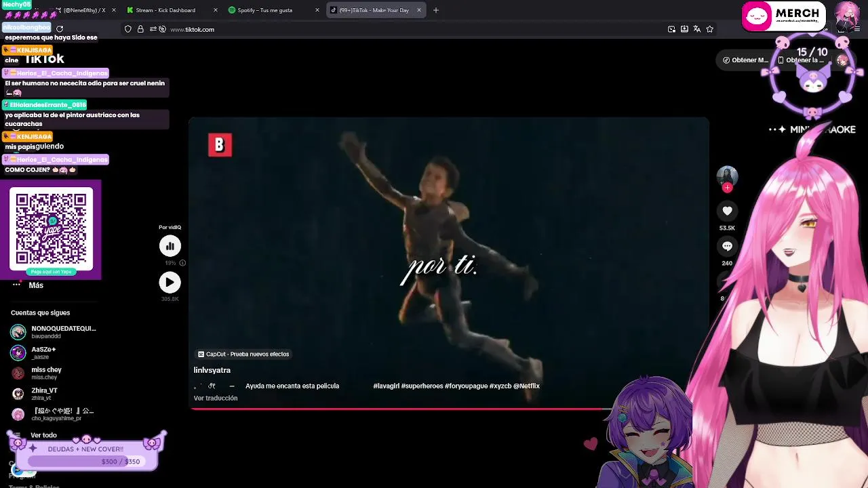Click the vidIQ info circle beside 19%
This screenshot has width=868, height=488.
click(x=182, y=263)
